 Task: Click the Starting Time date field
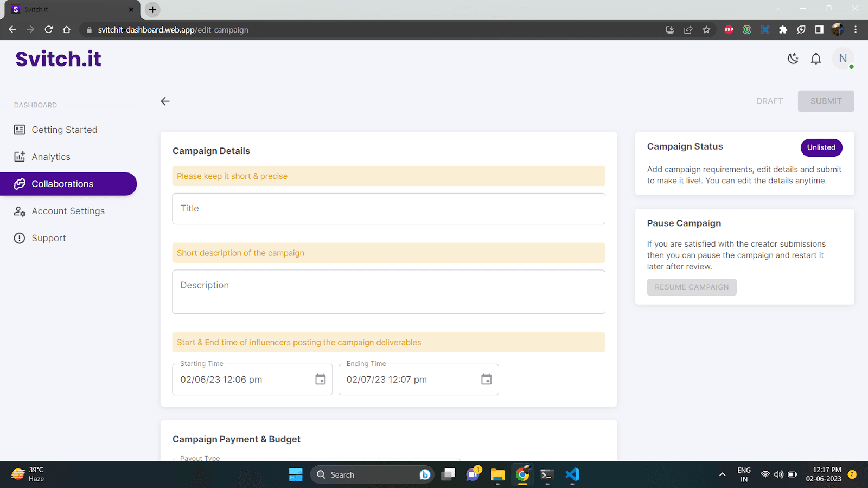252,380
